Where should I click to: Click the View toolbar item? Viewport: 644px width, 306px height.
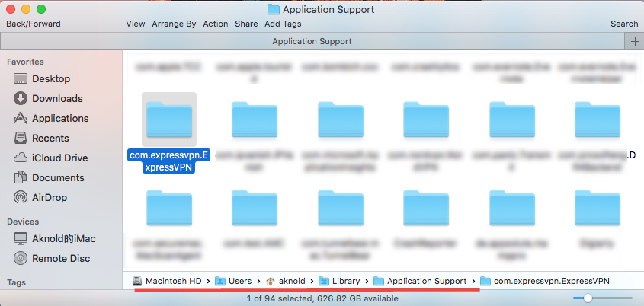pyautogui.click(x=136, y=24)
